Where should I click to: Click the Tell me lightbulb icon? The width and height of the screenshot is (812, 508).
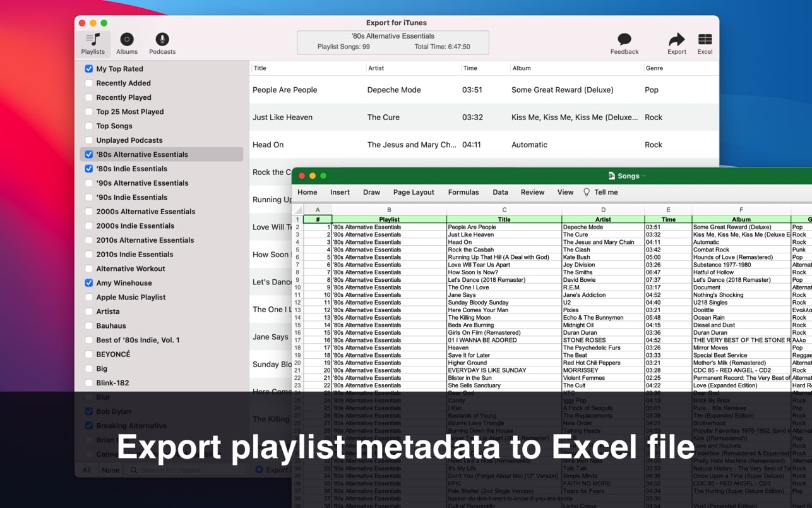(x=587, y=192)
